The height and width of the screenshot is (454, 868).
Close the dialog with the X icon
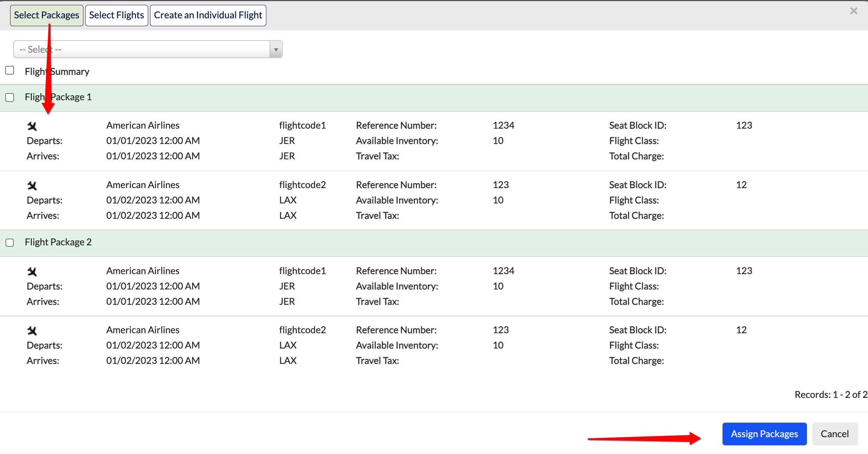point(853,11)
